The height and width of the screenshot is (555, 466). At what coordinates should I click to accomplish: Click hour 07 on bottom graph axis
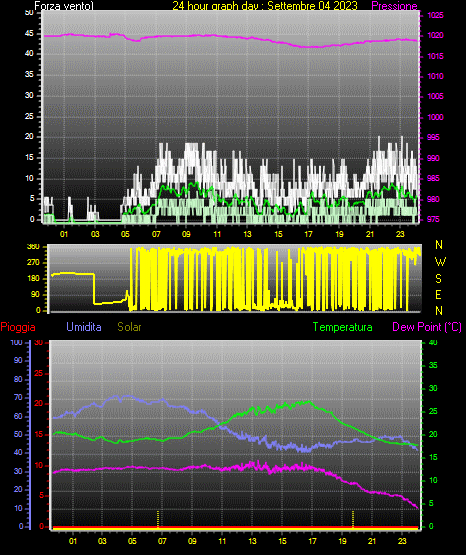point(162,541)
